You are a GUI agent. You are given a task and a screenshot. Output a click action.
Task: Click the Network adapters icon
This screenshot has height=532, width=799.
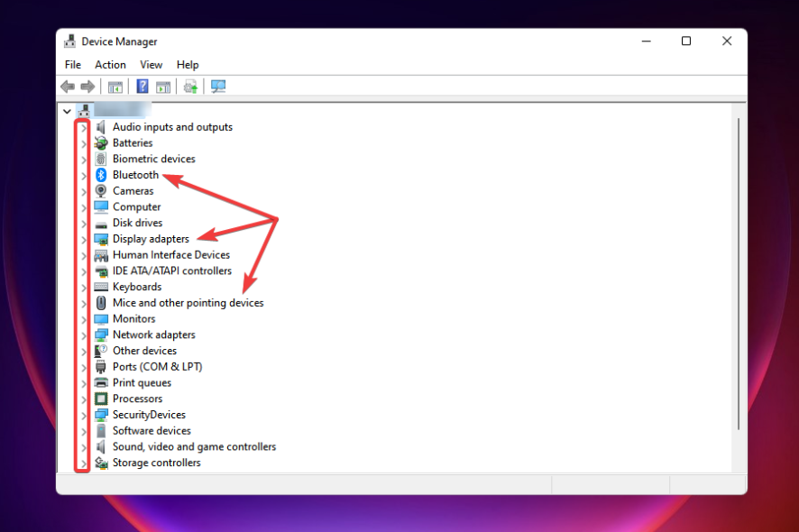[101, 335]
